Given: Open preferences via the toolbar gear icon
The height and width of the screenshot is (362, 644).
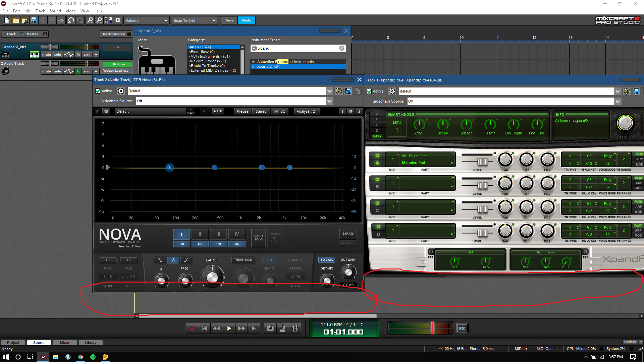Looking at the screenshot, I should pos(118,20).
